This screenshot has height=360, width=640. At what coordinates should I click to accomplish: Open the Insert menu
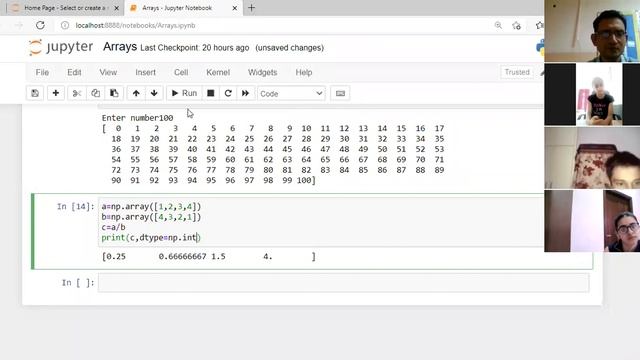(x=145, y=72)
